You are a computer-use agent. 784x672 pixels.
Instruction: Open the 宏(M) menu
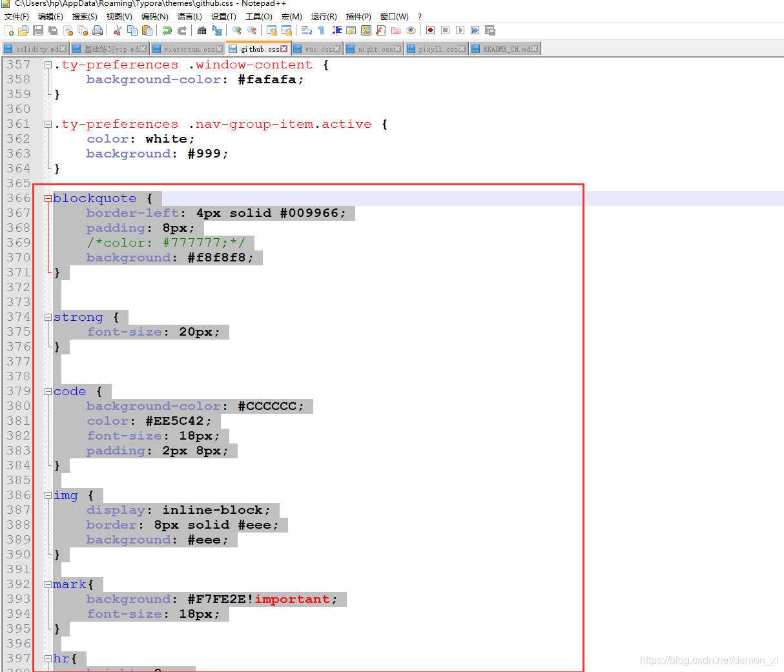pos(292,16)
